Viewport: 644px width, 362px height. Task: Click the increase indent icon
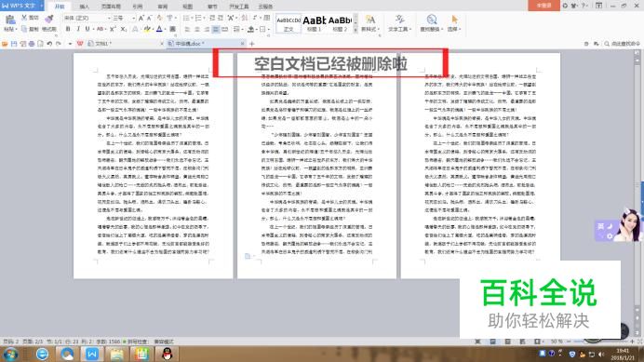[x=221, y=18]
